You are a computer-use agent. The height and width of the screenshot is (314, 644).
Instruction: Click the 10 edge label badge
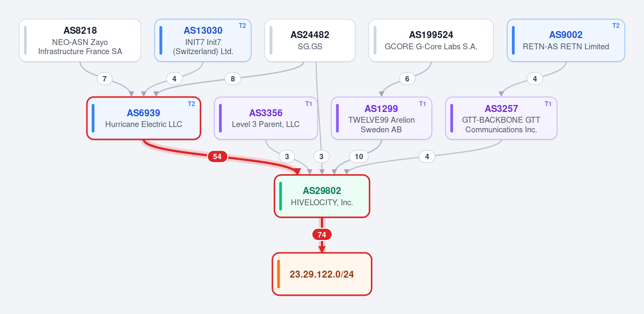(359, 156)
